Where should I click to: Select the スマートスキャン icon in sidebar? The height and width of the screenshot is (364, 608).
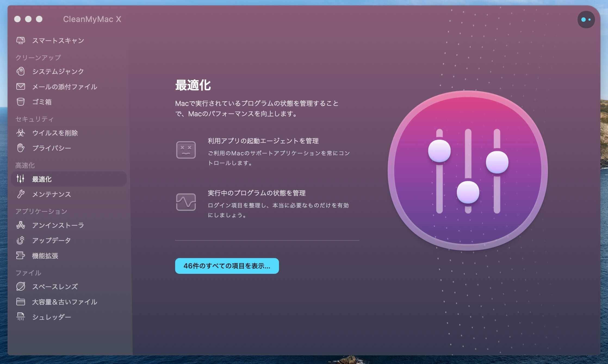point(21,40)
